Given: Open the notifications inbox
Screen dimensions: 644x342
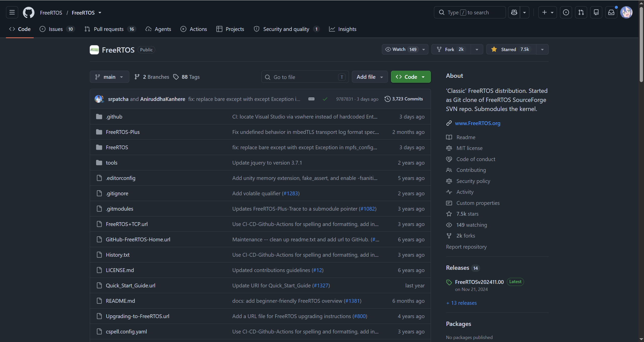Looking at the screenshot, I should tap(611, 12).
